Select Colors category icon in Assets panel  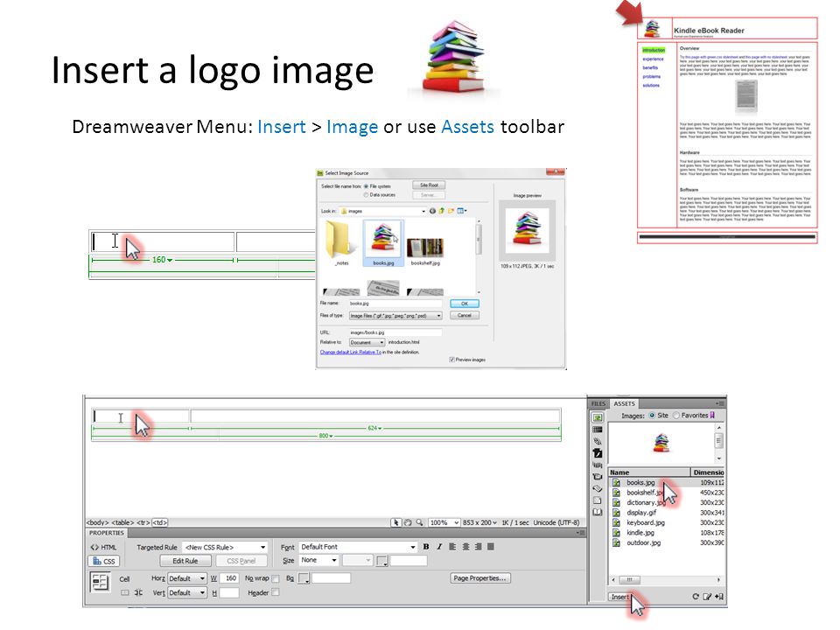(x=598, y=430)
